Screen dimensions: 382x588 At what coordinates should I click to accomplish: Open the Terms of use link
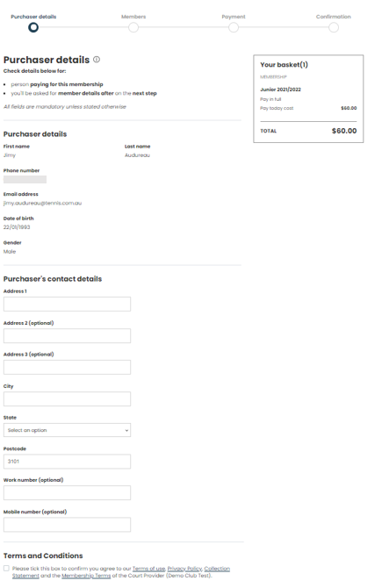(149, 569)
